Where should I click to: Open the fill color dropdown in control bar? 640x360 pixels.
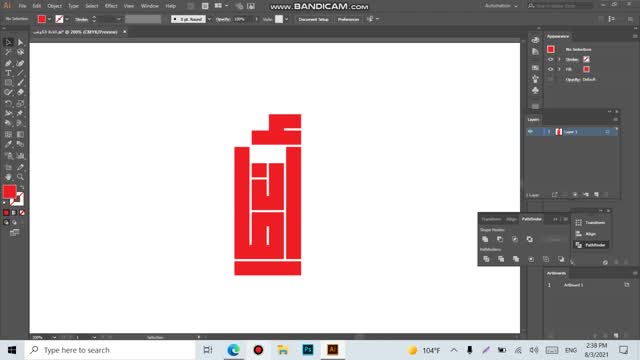coord(49,19)
